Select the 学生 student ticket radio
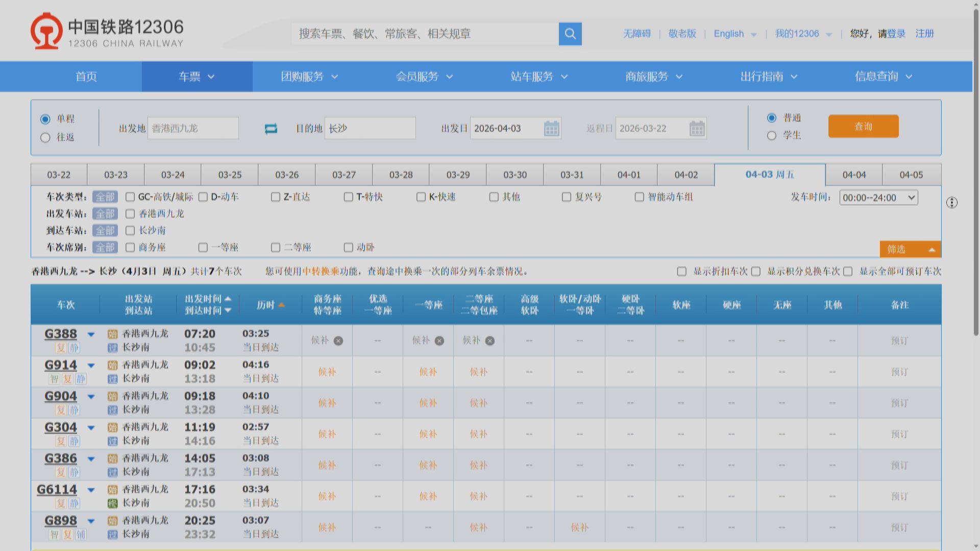980x551 pixels. tap(772, 136)
